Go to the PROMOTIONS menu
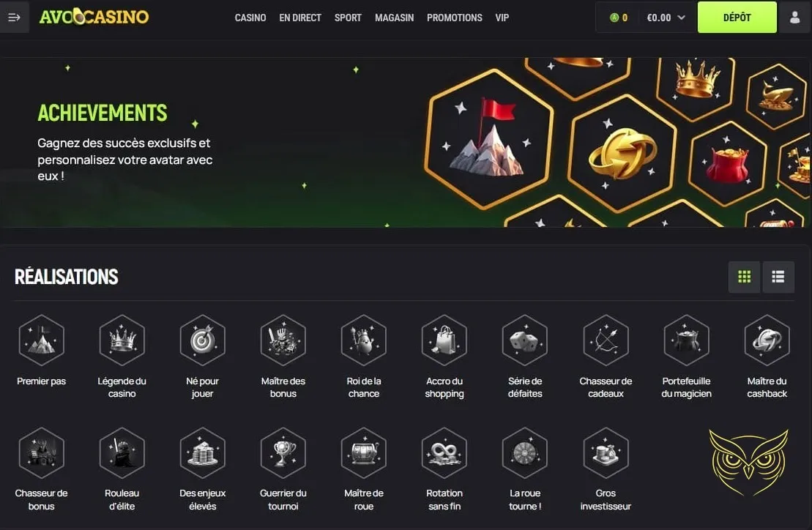 (454, 18)
